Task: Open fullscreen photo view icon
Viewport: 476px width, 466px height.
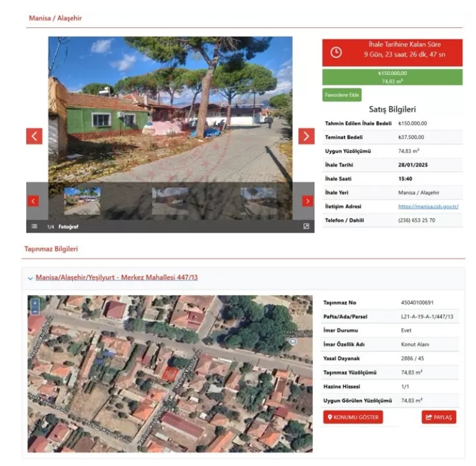Action: pyautogui.click(x=306, y=226)
